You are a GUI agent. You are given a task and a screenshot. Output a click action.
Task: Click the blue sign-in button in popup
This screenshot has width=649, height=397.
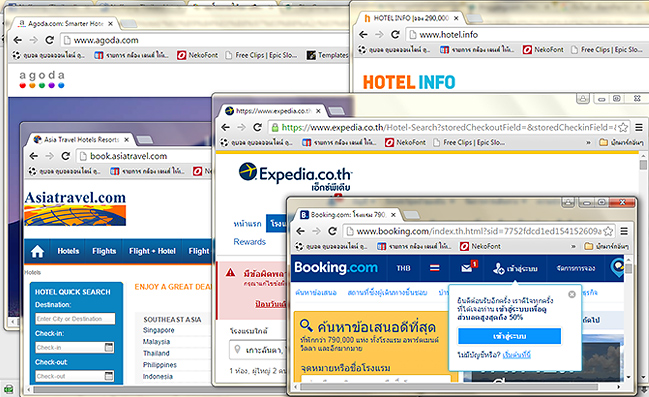(x=509, y=336)
